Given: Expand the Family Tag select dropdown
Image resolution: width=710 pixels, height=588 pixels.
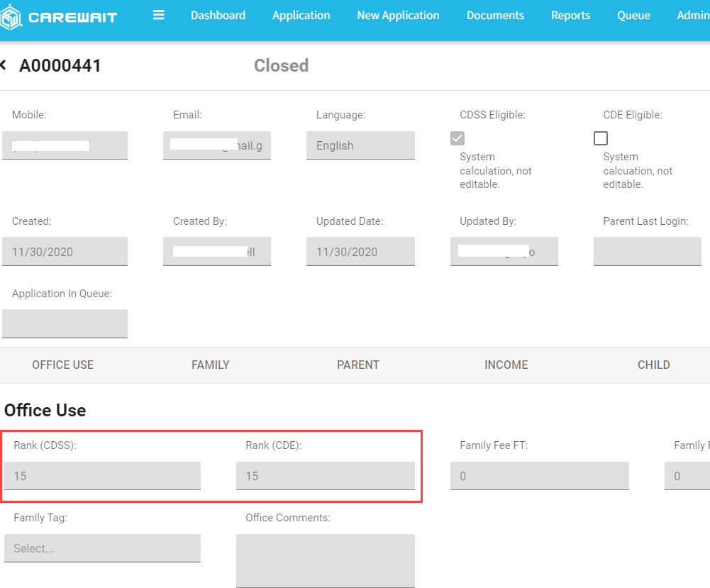Looking at the screenshot, I should coord(102,548).
